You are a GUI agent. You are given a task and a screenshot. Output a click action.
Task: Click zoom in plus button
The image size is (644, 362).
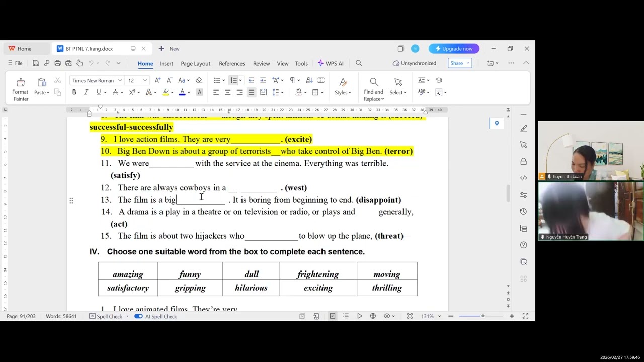point(512,316)
